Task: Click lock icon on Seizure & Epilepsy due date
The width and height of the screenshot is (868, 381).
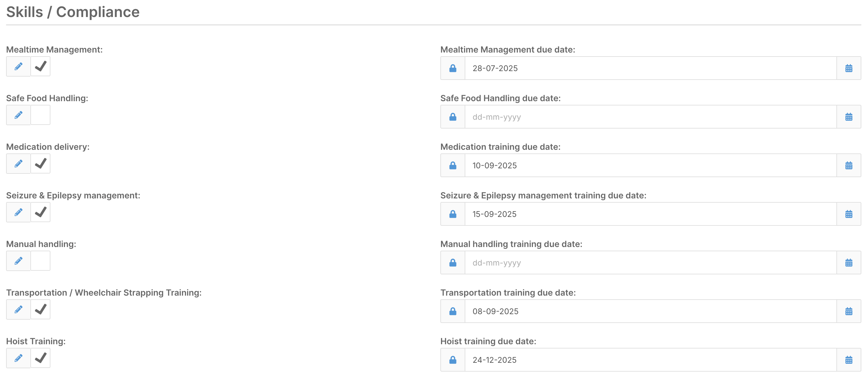Action: pos(453,214)
